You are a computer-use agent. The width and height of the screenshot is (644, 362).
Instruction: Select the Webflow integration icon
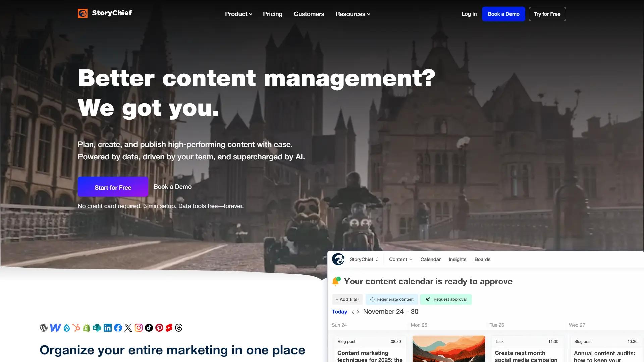[55, 328]
